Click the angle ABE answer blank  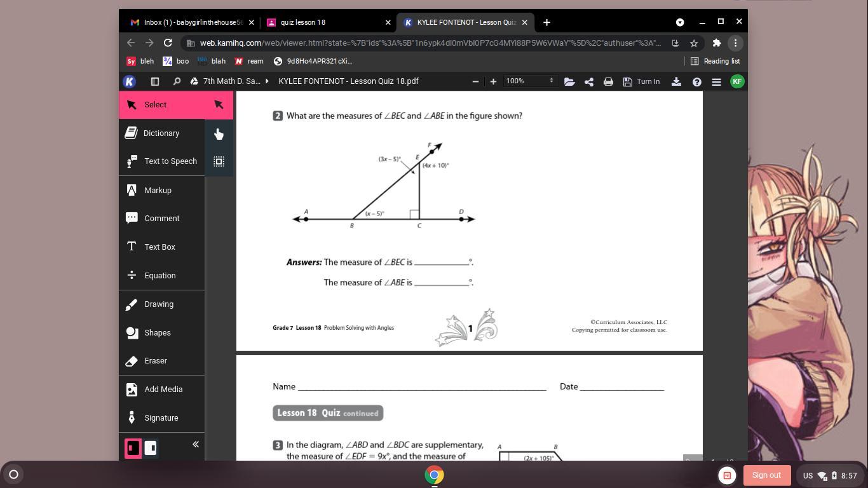coord(442,281)
